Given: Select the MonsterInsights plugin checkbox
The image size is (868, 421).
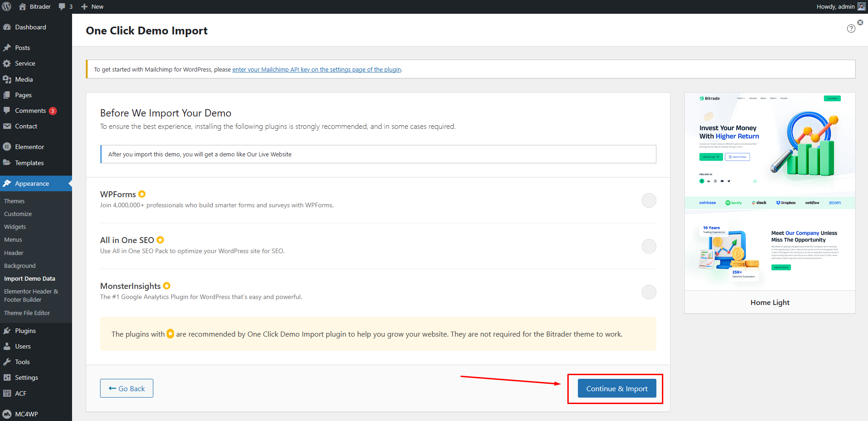Looking at the screenshot, I should coord(649,292).
